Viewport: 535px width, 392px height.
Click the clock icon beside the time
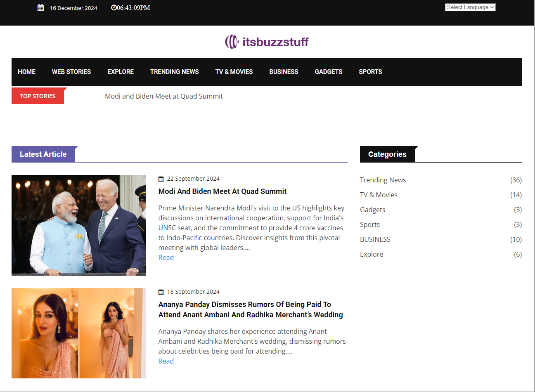click(x=114, y=7)
